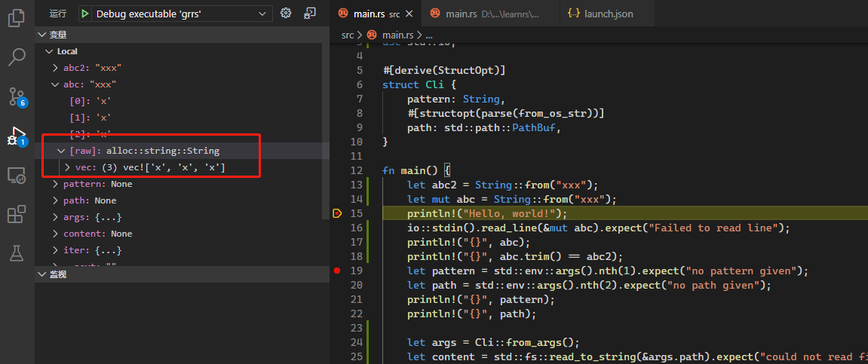
Task: Collapse the [raw] alloc::string::String node
Action: (61, 151)
